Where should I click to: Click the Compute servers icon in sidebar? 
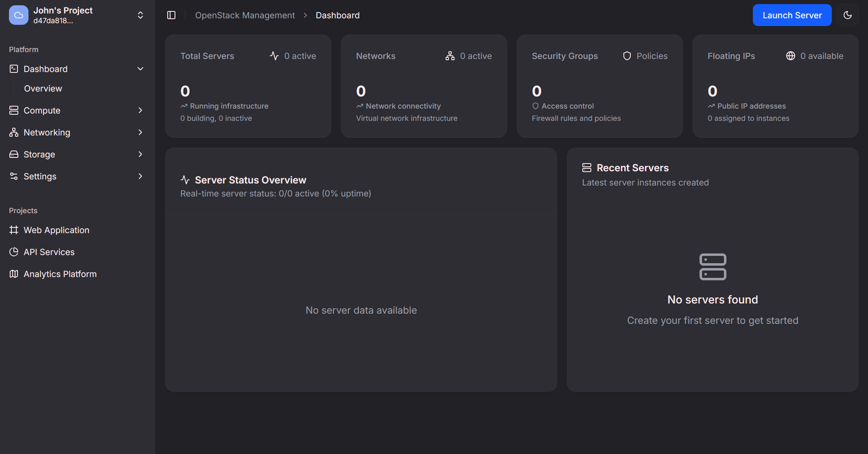(14, 110)
